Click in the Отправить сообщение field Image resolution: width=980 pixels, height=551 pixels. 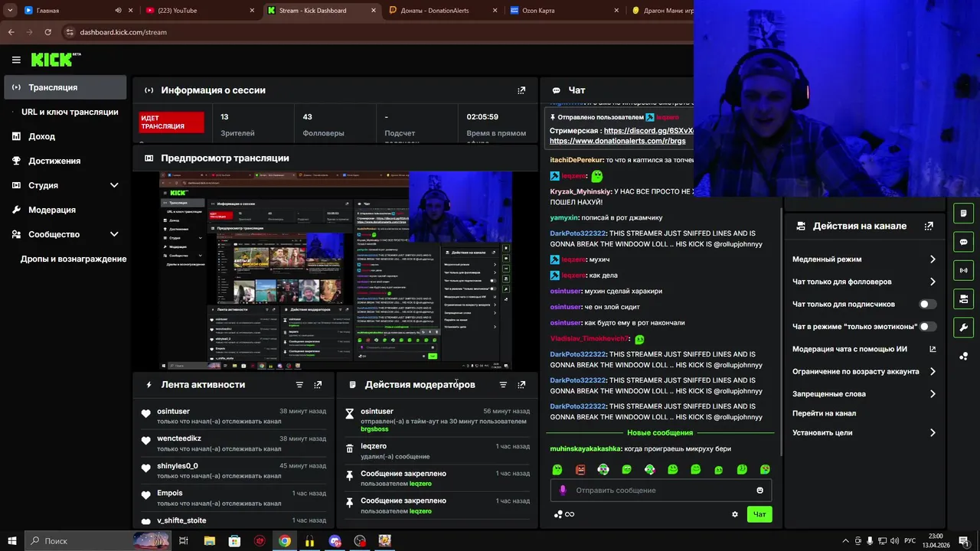(662, 491)
